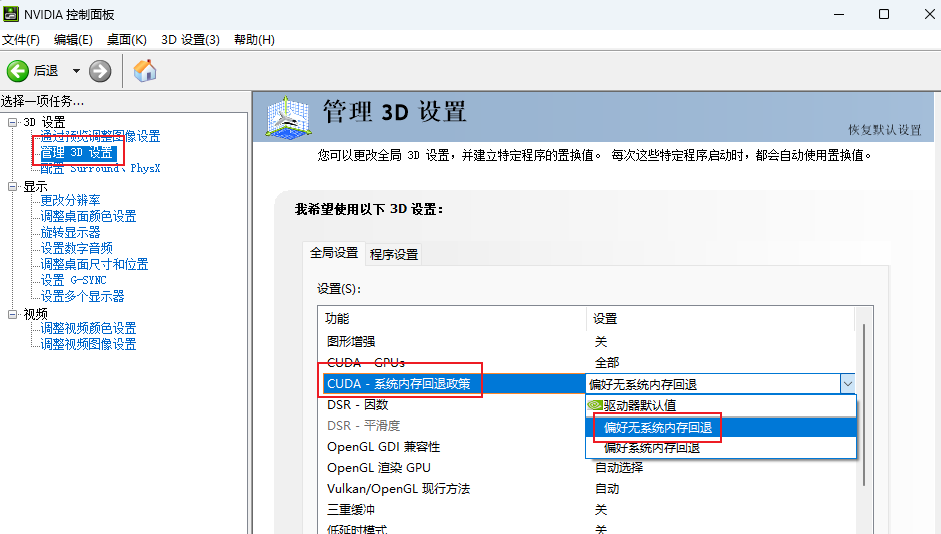
Task: Switch to the 程序设置 tab
Action: [x=394, y=254]
